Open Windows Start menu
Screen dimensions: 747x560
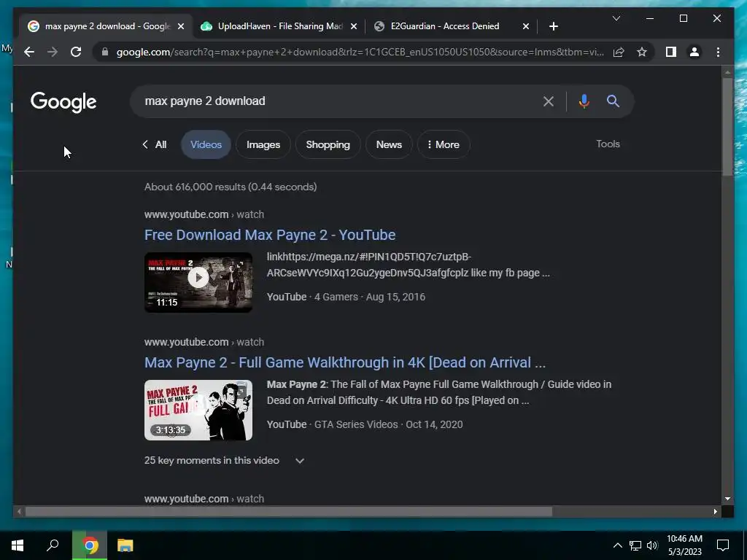coord(18,545)
